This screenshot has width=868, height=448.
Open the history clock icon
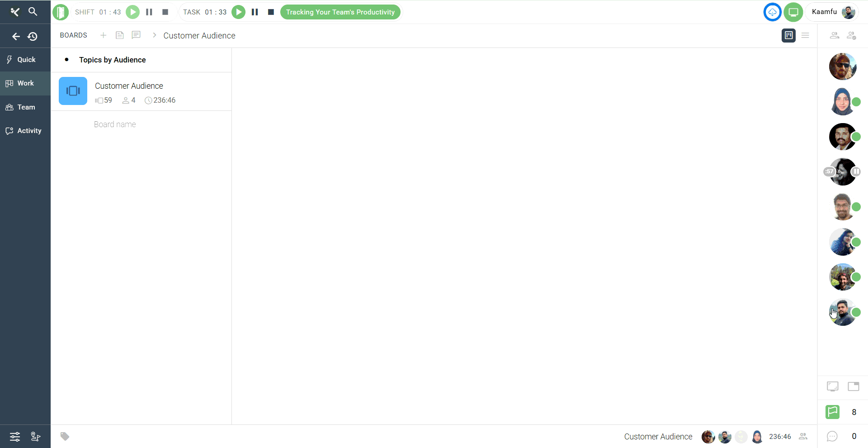[x=33, y=37]
